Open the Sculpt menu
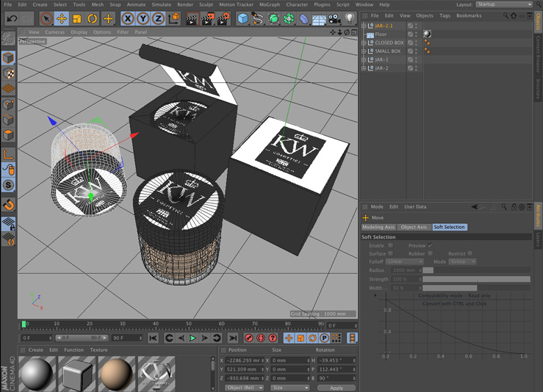This screenshot has height=392, width=543. (x=206, y=4)
